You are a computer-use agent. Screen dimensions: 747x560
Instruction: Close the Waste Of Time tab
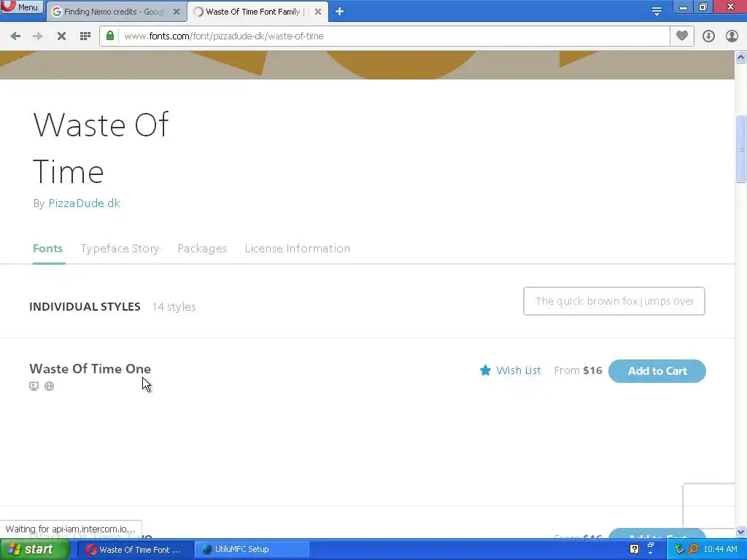point(318,12)
